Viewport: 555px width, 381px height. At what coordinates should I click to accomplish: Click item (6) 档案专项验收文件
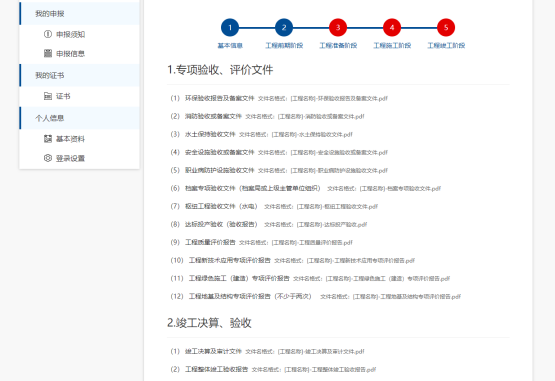point(252,188)
